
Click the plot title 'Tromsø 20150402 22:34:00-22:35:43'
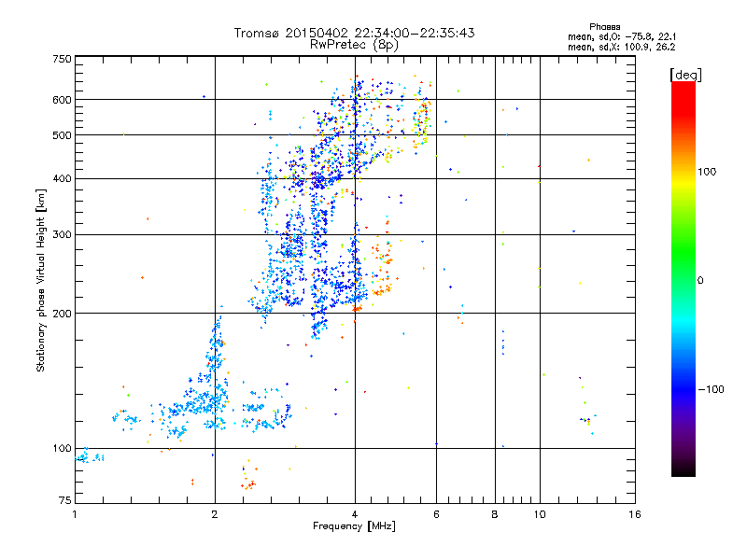pos(354,33)
